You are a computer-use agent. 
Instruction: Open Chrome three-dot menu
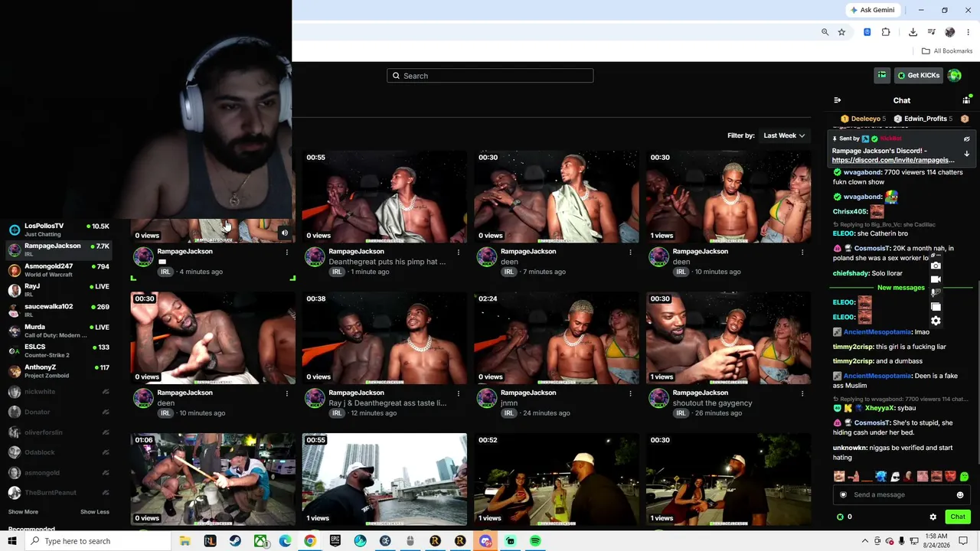pos(969,32)
